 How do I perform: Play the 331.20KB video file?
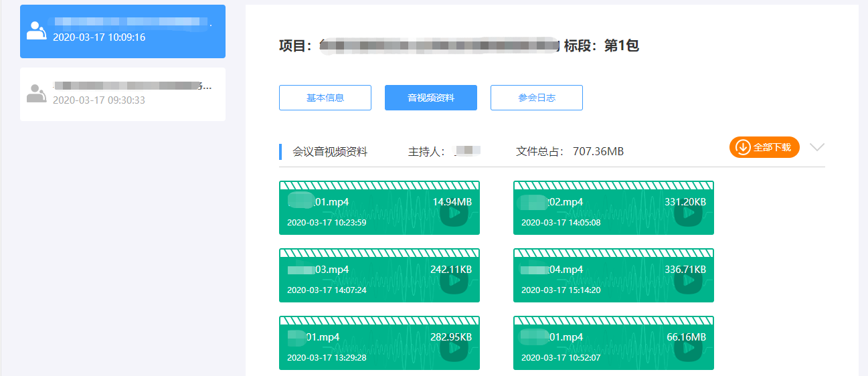[x=689, y=213]
